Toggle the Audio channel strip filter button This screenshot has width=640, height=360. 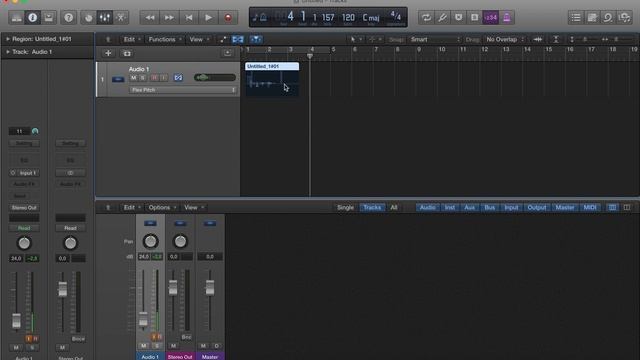[427, 207]
